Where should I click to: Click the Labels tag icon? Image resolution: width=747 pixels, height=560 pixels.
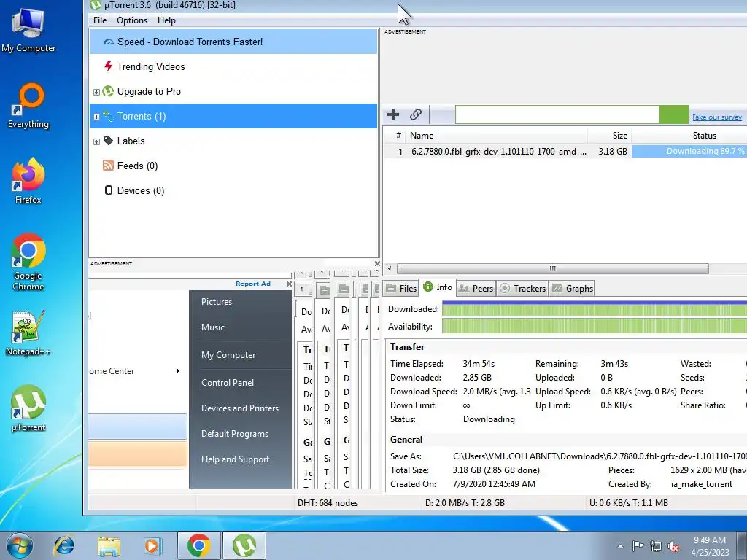[x=108, y=141]
